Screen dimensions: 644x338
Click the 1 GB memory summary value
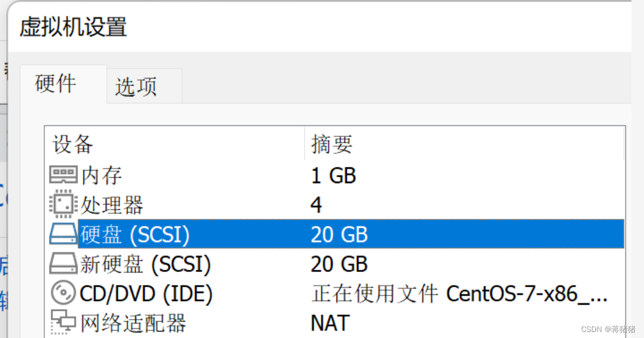click(x=333, y=175)
